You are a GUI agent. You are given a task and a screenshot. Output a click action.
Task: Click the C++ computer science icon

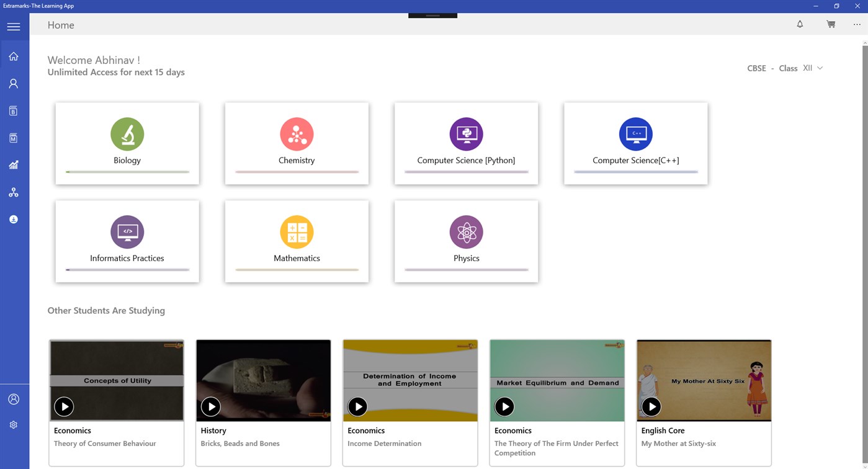pyautogui.click(x=635, y=134)
